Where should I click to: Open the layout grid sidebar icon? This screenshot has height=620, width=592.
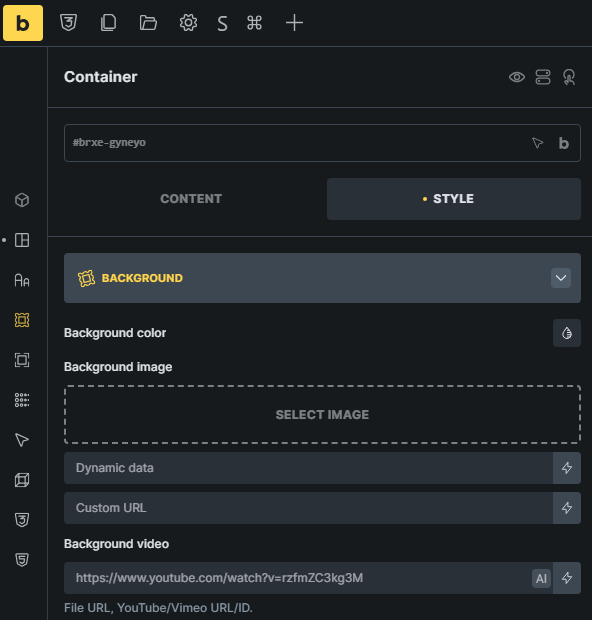tap(22, 240)
